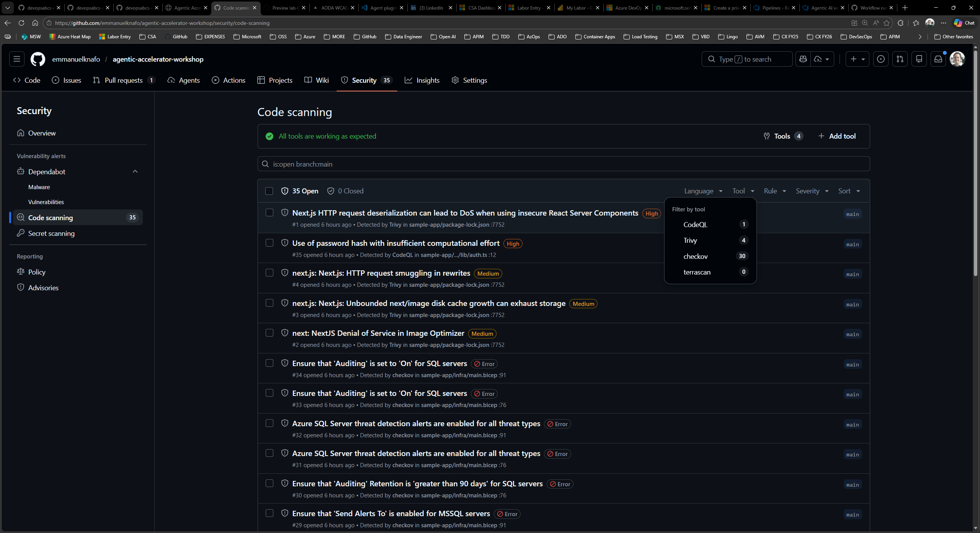The height and width of the screenshot is (533, 980).
Task: Collapse the Dependabot sidebar section
Action: coord(135,171)
